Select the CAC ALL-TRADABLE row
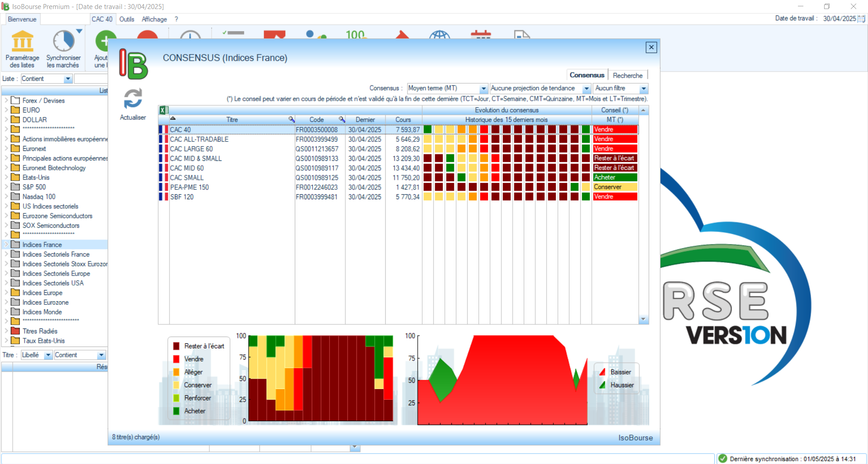Image resolution: width=868 pixels, height=464 pixels. (398, 139)
